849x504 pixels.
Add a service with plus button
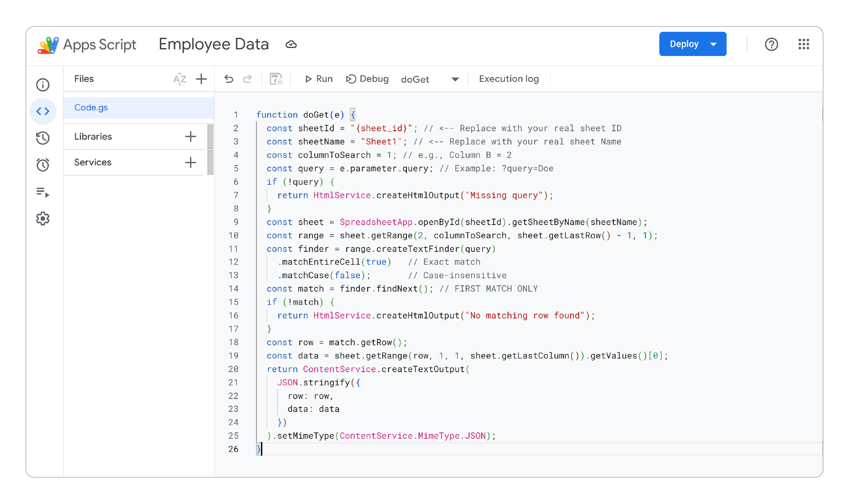[x=191, y=162]
